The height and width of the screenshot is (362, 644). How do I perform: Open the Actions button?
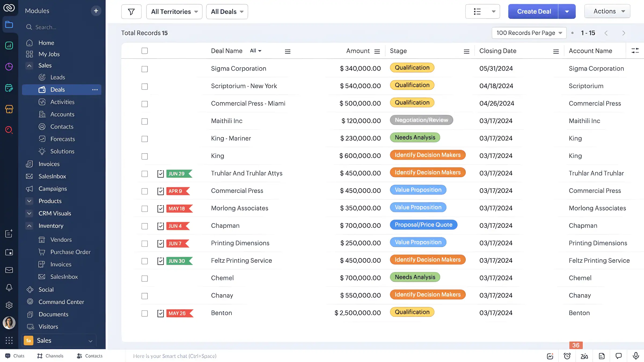[x=607, y=11]
